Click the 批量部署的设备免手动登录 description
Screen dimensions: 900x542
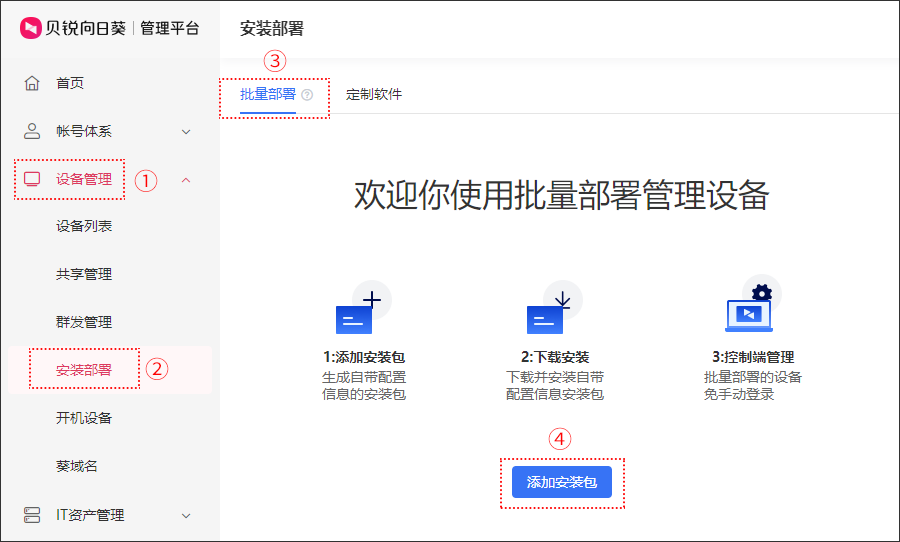pos(753,386)
